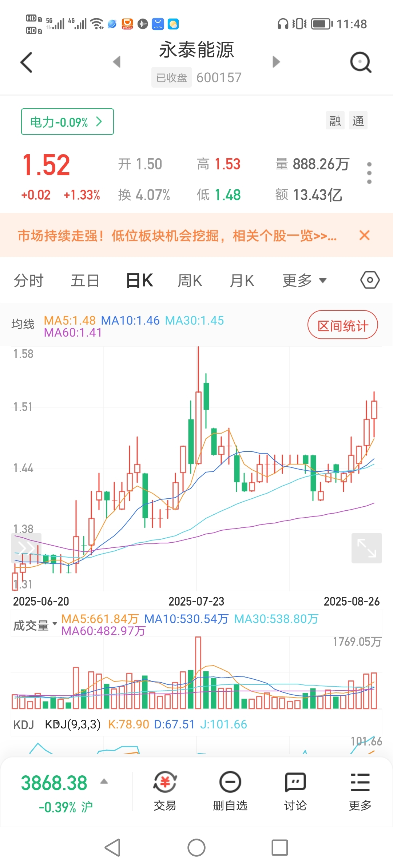Tap the MA5:1.48 value
Screen dimensions: 393x868
[x=70, y=321]
